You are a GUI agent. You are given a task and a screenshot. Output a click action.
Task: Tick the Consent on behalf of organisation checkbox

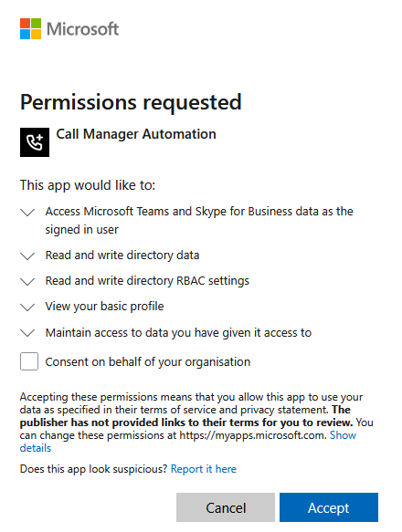coord(29,361)
